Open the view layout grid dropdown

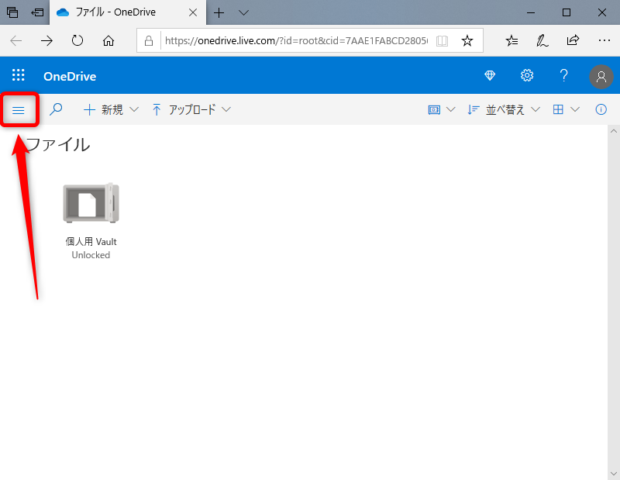coord(566,110)
